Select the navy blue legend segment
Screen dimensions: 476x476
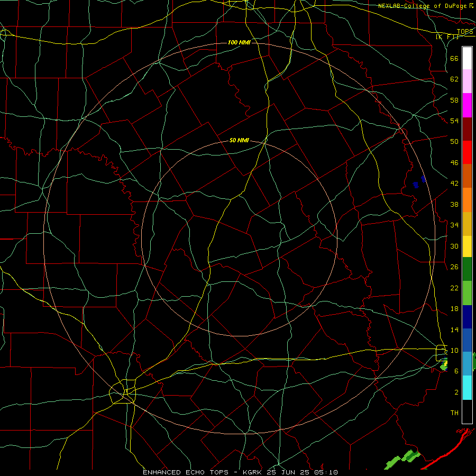(x=467, y=317)
